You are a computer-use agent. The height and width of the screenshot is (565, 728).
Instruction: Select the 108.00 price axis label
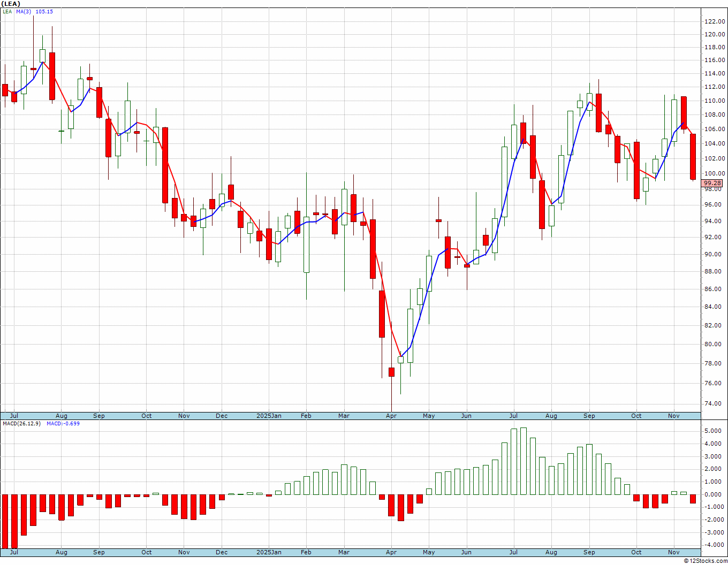pyautogui.click(x=715, y=114)
